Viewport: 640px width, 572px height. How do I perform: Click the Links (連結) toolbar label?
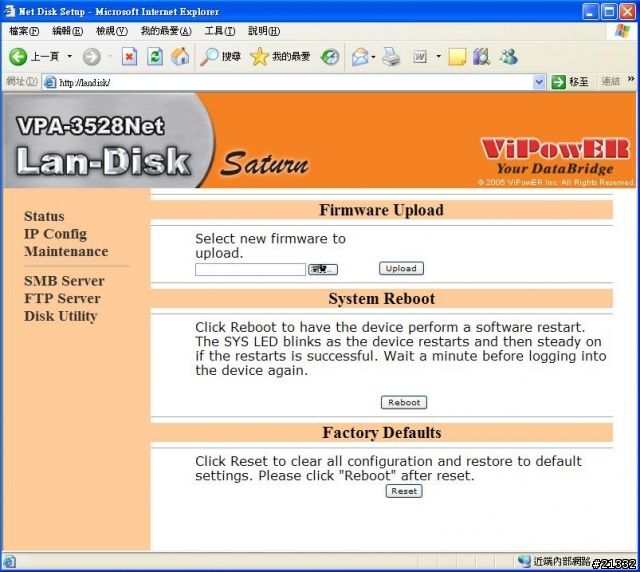[x=610, y=82]
